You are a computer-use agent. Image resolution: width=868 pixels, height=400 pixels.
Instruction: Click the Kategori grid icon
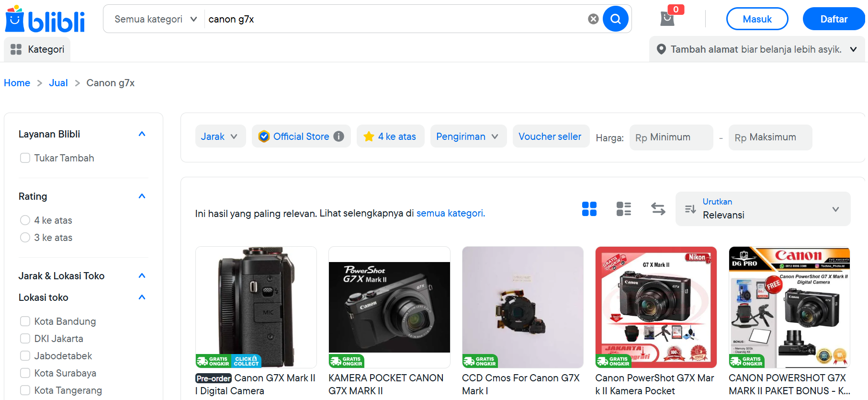16,49
